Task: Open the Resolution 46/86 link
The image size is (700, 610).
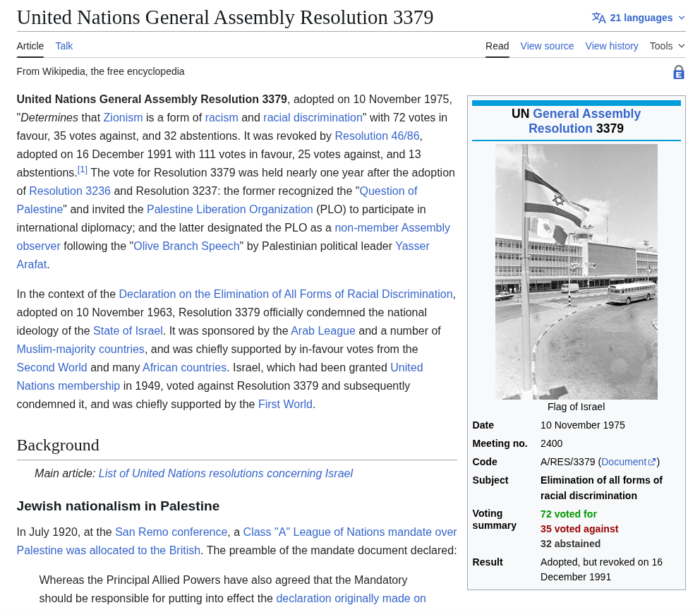Action: (377, 136)
